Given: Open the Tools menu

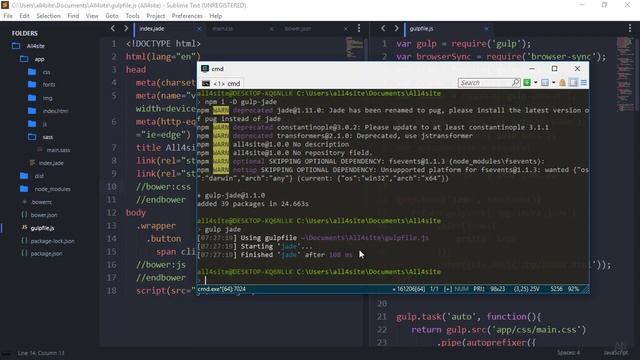Looking at the screenshot, I should [x=132, y=16].
